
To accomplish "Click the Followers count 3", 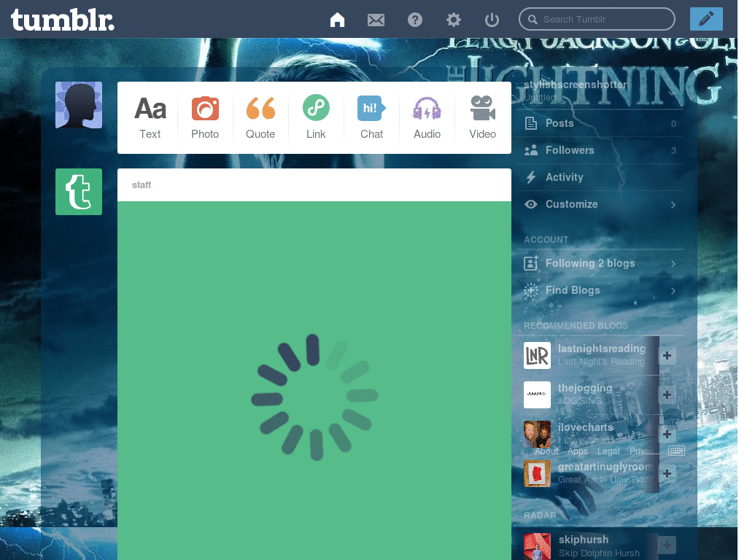I will (673, 151).
